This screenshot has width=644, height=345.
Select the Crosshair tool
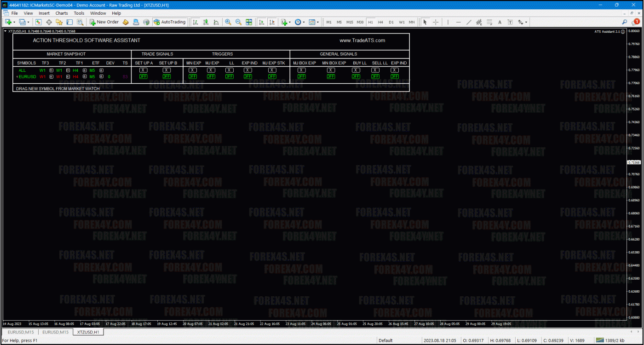click(435, 22)
